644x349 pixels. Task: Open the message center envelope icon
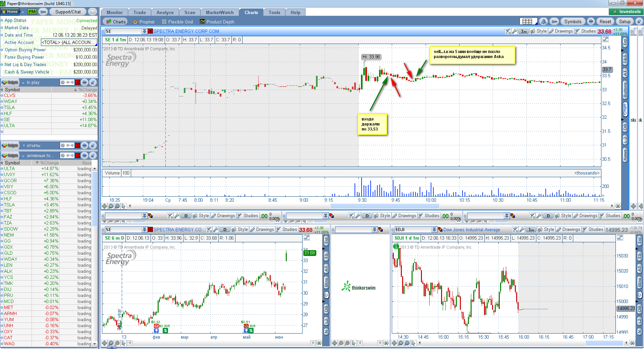point(93,11)
